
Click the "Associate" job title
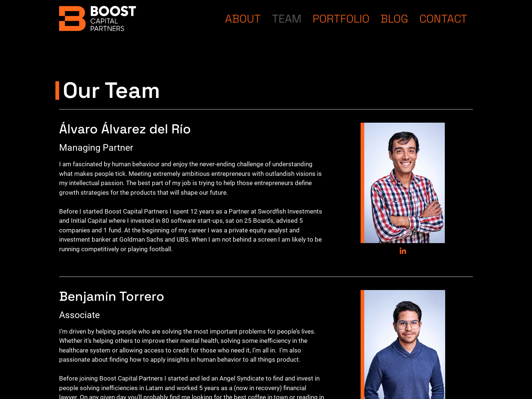tap(79, 315)
